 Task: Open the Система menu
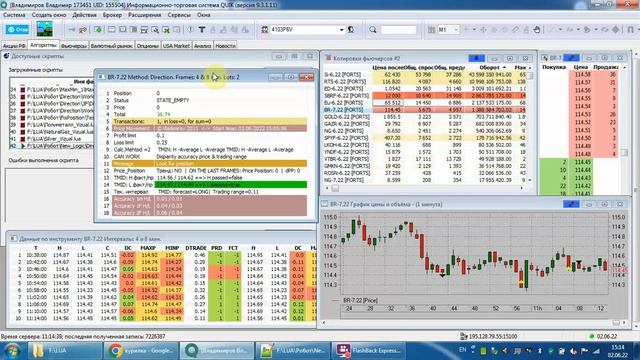coord(14,15)
